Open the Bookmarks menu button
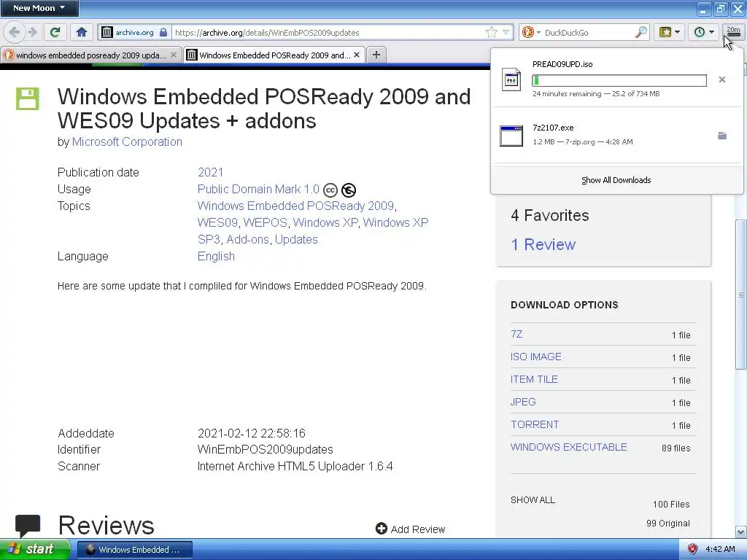 [x=670, y=32]
